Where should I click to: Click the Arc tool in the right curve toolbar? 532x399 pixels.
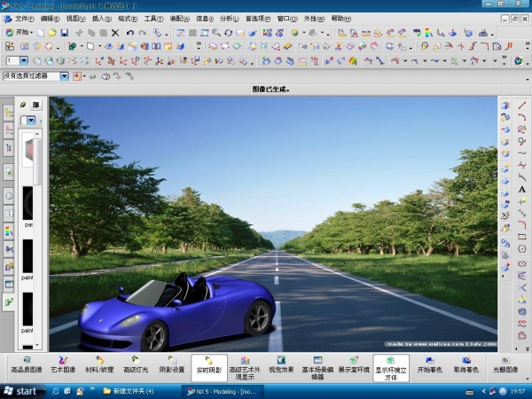click(522, 117)
